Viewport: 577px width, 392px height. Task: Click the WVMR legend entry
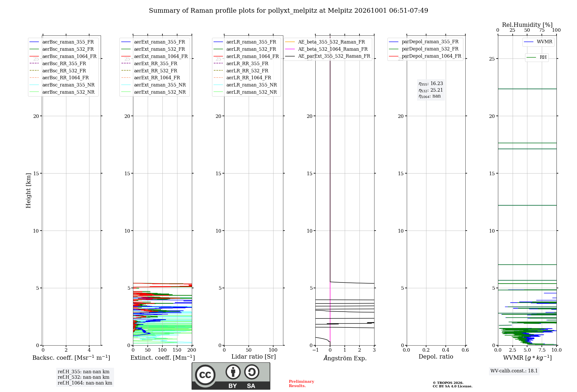tap(538, 42)
